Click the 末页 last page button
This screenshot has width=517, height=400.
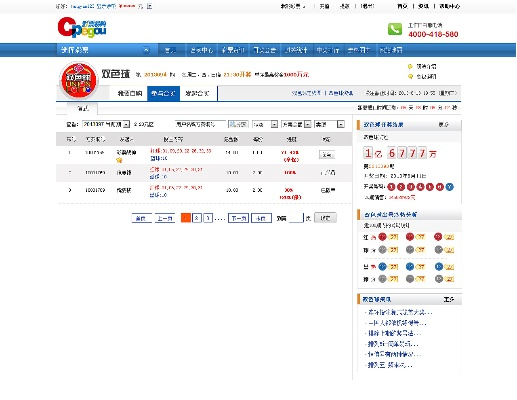pyautogui.click(x=261, y=218)
